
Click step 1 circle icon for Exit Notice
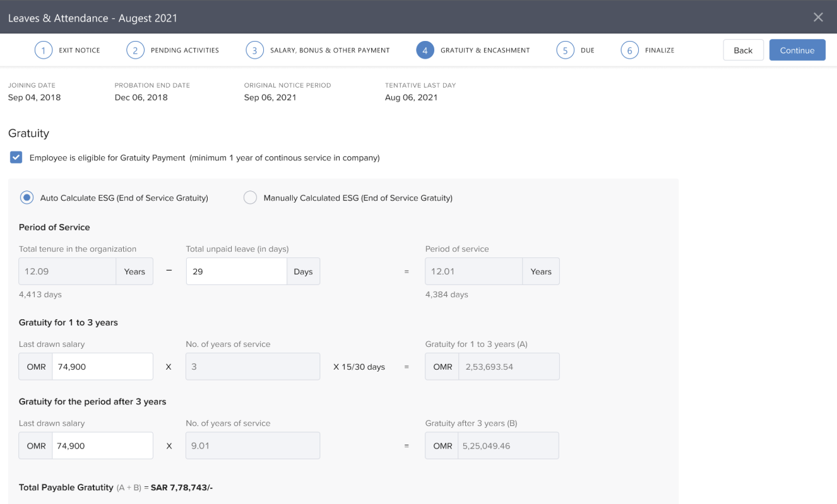point(44,50)
